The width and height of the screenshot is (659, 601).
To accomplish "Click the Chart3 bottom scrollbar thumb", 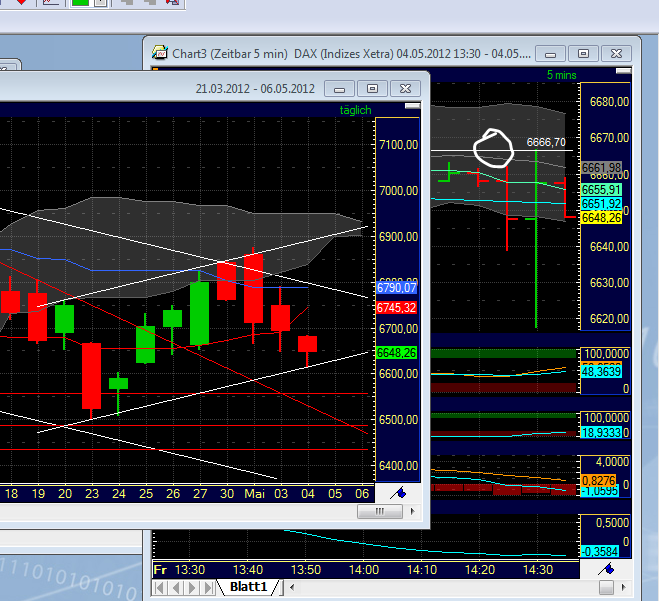I will (606, 587).
